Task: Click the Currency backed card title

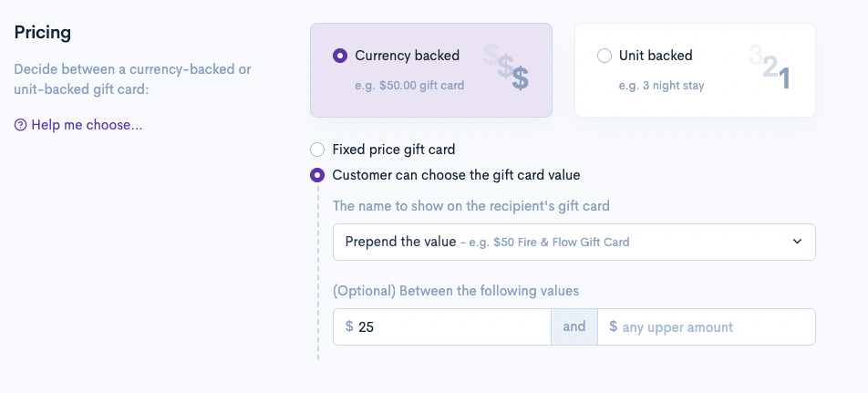Action: (x=407, y=56)
